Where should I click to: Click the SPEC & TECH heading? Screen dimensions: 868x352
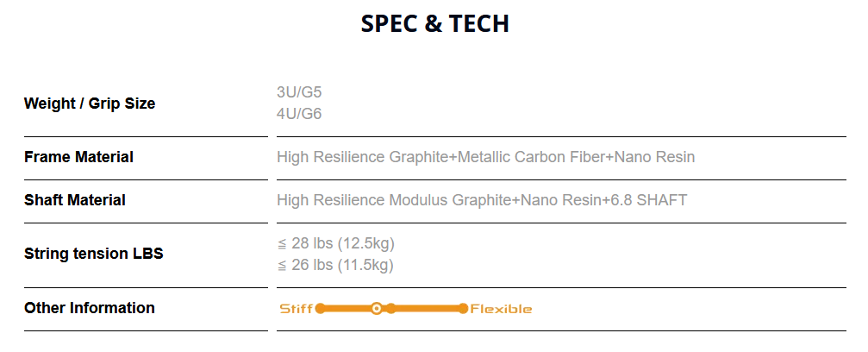[434, 23]
